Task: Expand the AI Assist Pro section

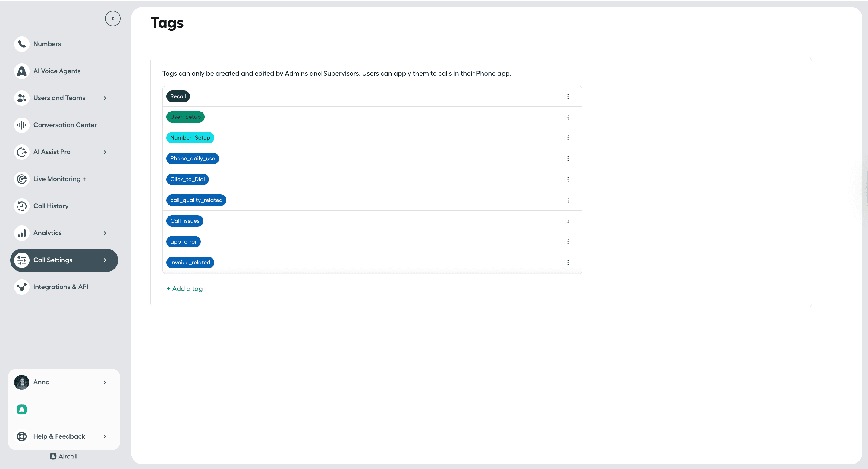Action: [x=105, y=152]
